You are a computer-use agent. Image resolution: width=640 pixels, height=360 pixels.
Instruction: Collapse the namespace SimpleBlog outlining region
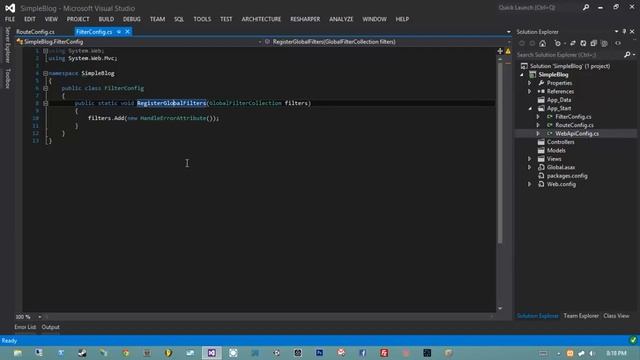click(x=45, y=73)
